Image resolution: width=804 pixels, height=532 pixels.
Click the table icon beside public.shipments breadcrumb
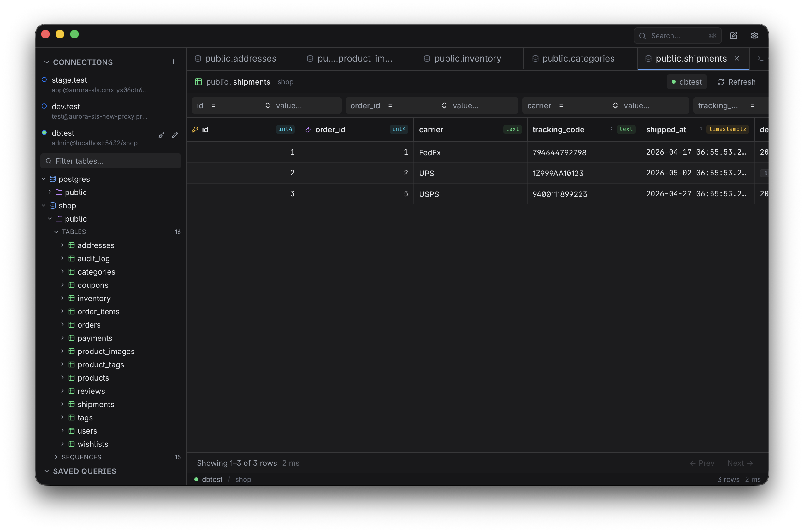pos(198,82)
